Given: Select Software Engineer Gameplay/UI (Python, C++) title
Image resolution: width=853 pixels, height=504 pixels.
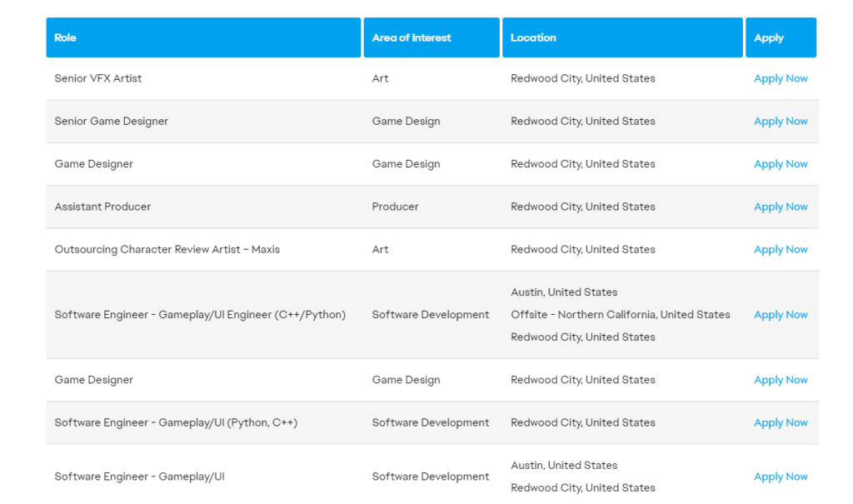Looking at the screenshot, I should click(x=176, y=423).
